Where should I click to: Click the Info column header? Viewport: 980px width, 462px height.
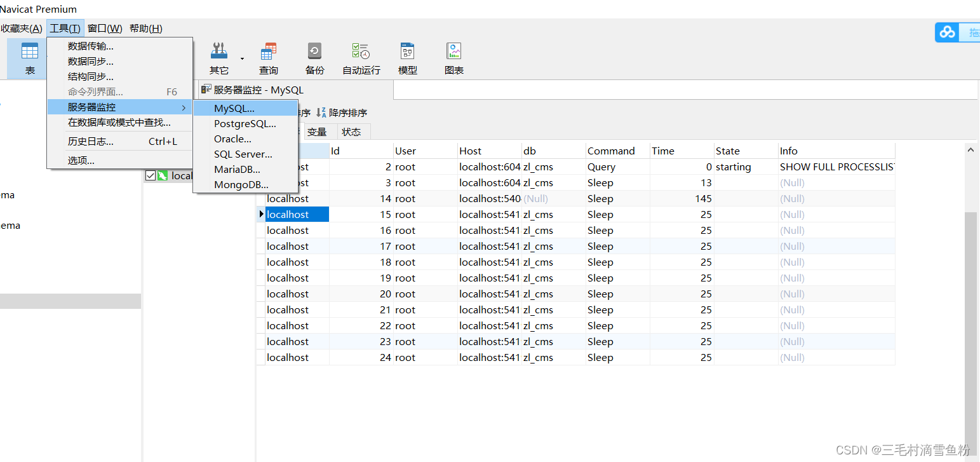[x=836, y=151]
